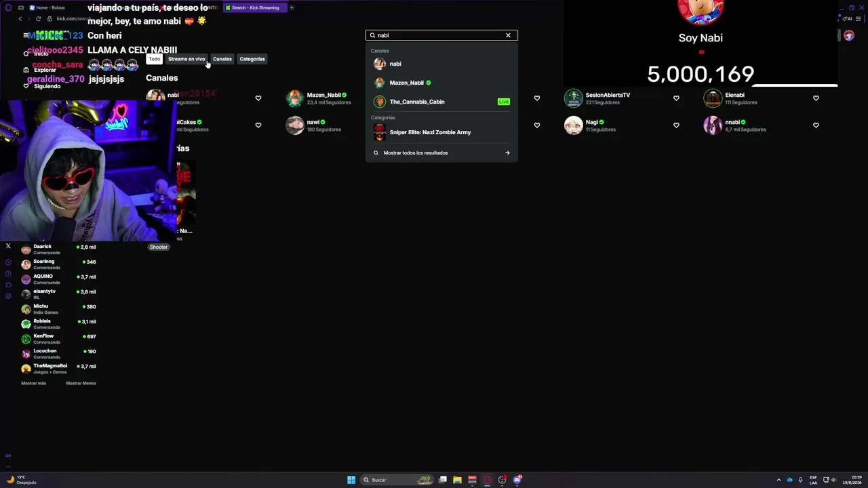The image size is (868, 488).
Task: Open AQUINO's live channel in the sidebar
Action: pos(60,279)
